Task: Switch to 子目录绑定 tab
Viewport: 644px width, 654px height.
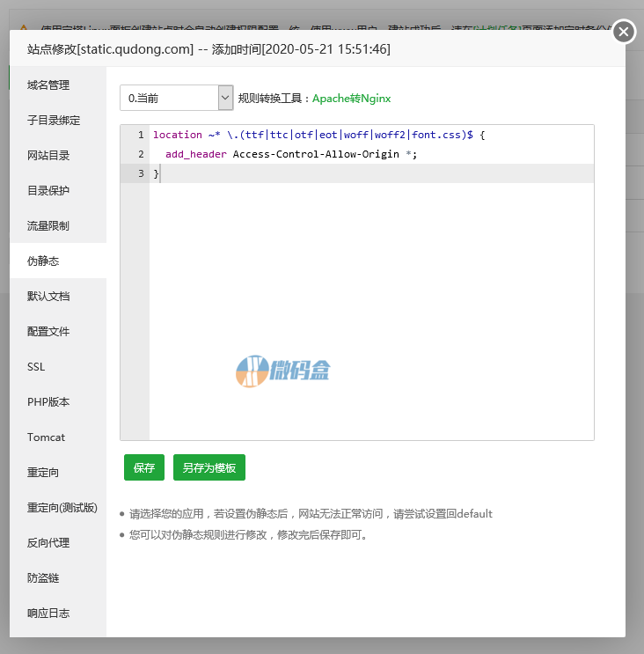Action: coord(58,120)
